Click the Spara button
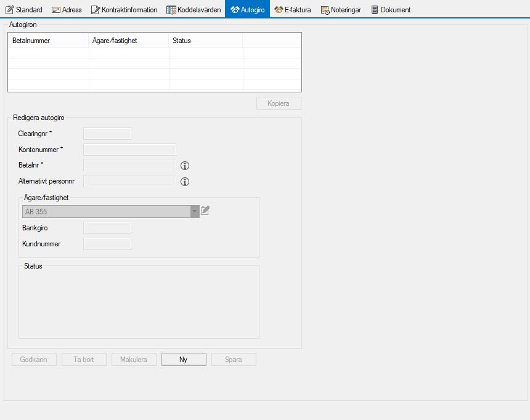Screen dimensions: 530x420 click(234, 360)
